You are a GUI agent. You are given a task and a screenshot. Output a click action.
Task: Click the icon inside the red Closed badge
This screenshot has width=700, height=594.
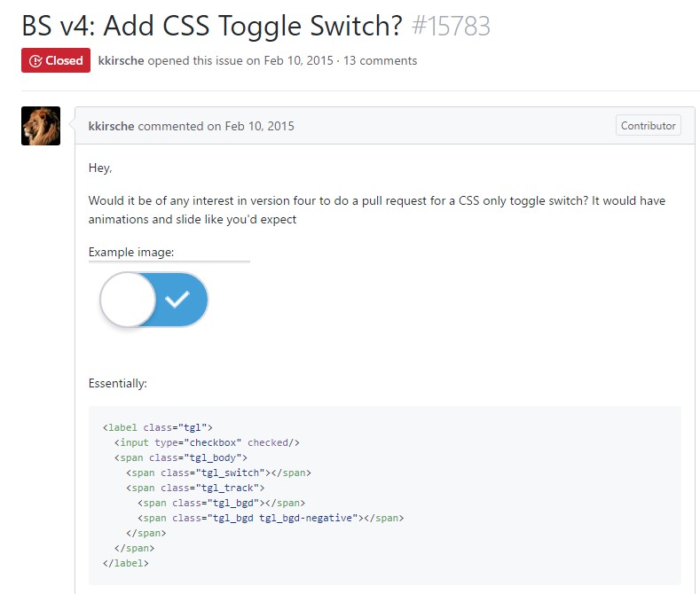(35, 61)
